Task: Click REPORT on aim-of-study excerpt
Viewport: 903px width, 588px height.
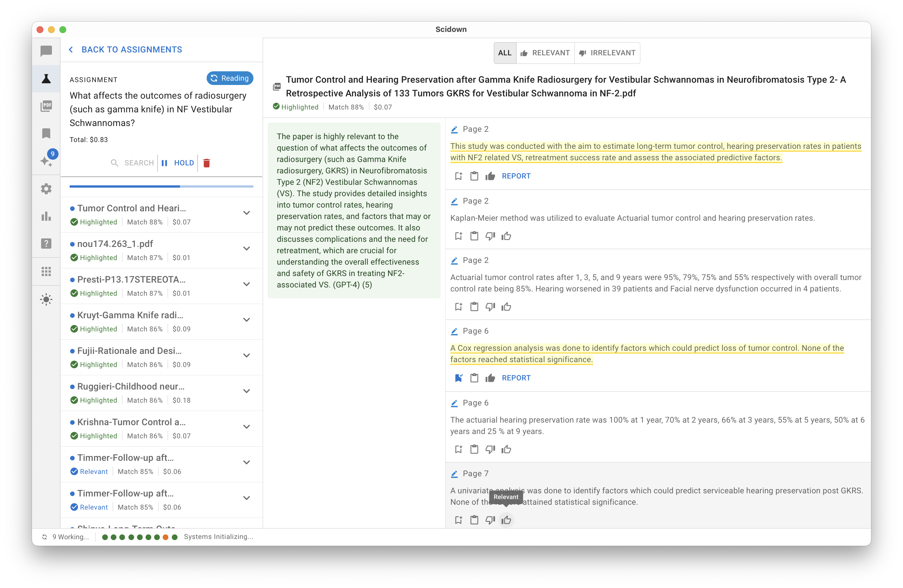Action: (516, 176)
